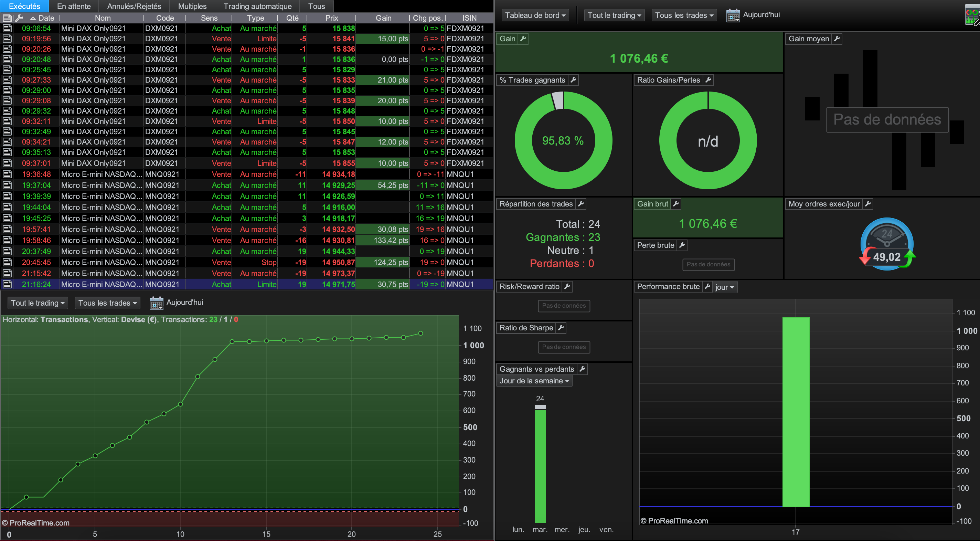Open the jour period dropdown

724,287
